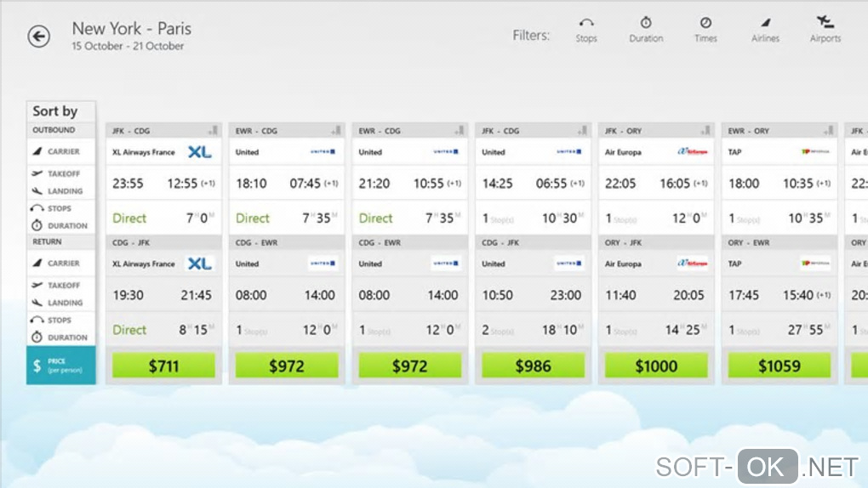Select the $711 fare button
The height and width of the screenshot is (488, 868).
tap(164, 366)
